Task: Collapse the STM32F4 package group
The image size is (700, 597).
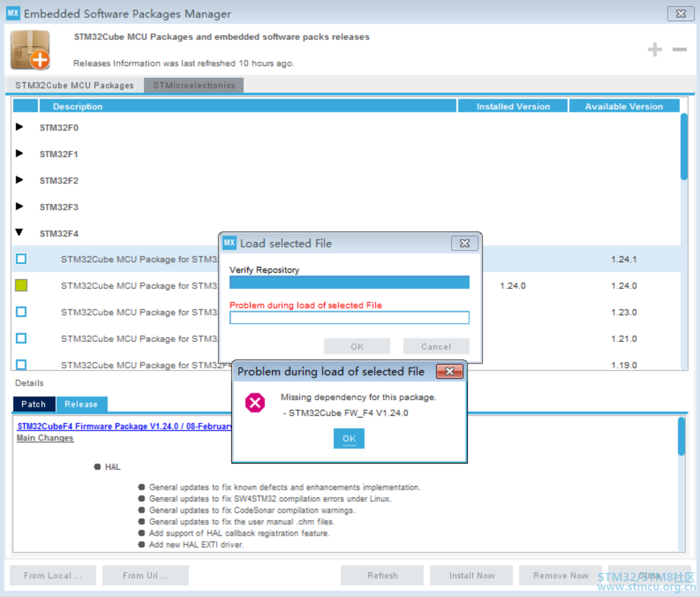Action: [19, 232]
